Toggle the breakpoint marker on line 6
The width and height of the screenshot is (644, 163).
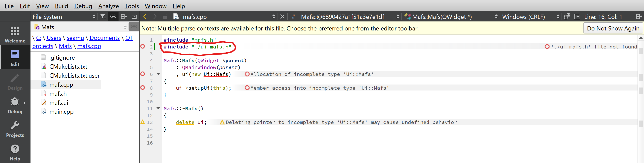[143, 74]
